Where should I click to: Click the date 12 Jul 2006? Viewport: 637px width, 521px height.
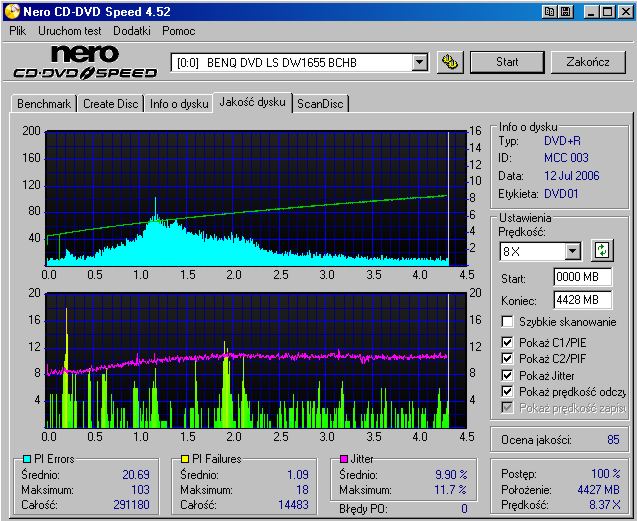click(572, 176)
